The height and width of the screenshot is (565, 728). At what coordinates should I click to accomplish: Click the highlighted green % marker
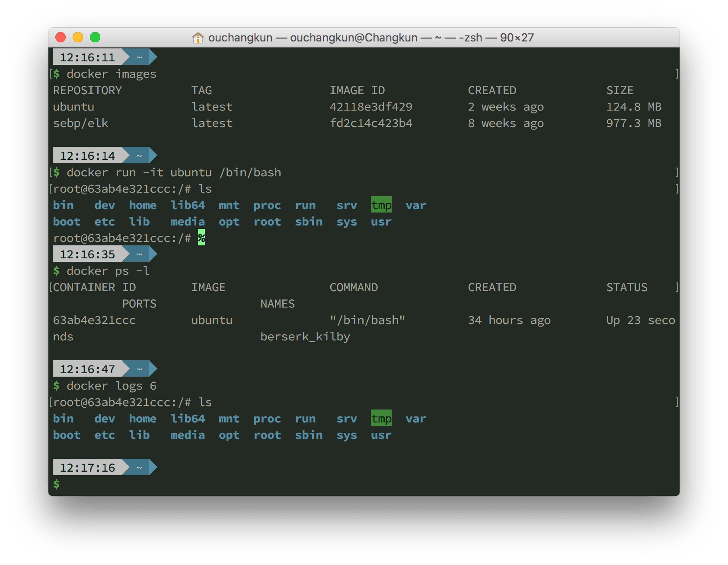(201, 238)
